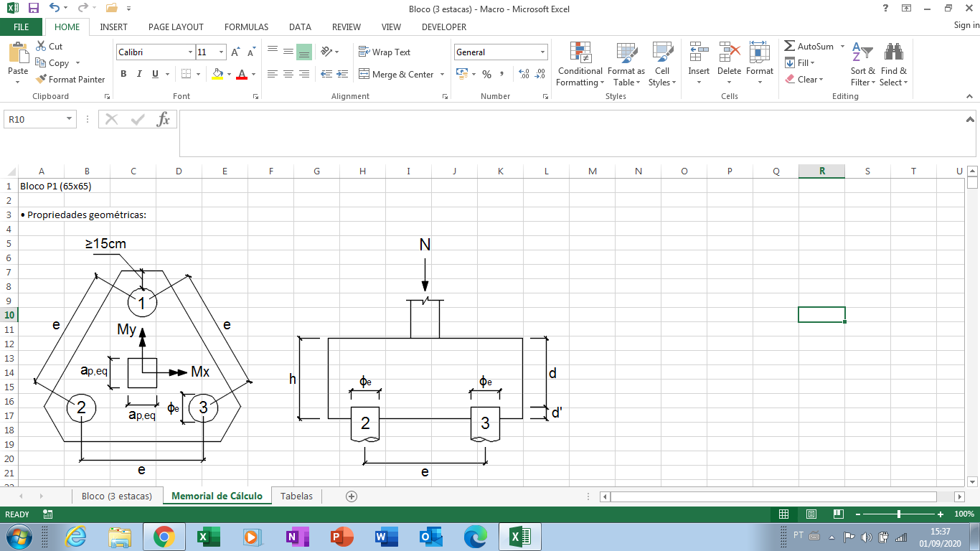
Task: Decrease font size with the small A
Action: click(x=251, y=52)
